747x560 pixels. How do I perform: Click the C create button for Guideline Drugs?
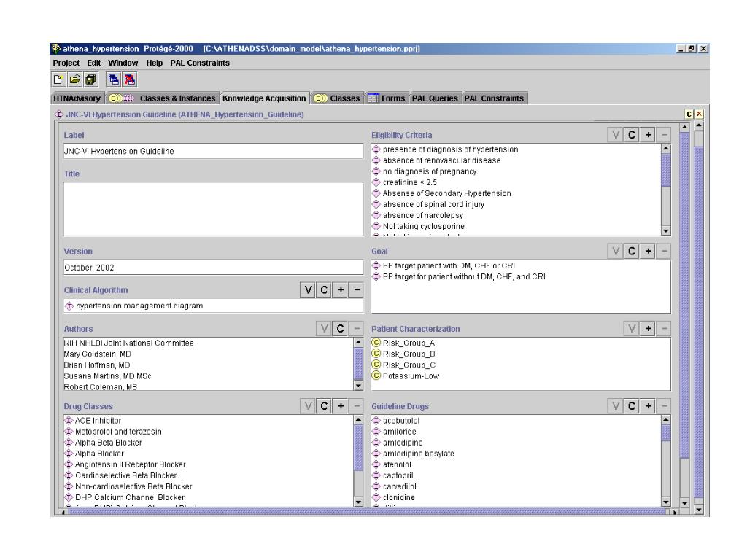632,405
